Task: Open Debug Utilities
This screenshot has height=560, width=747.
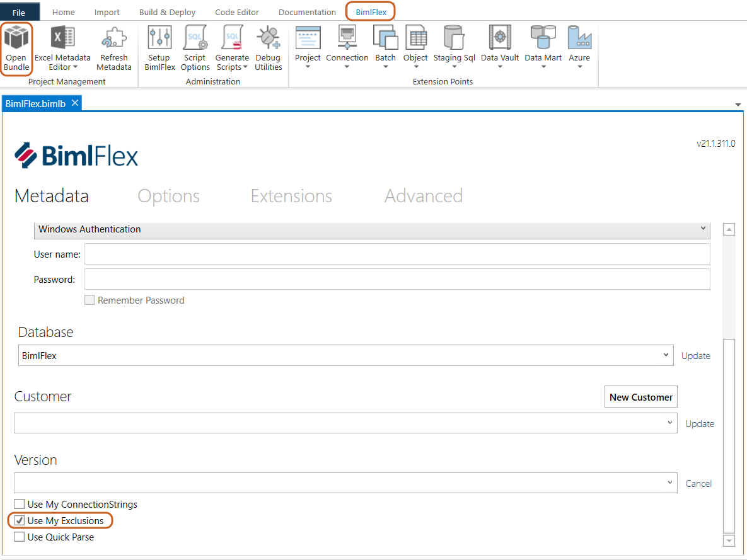Action: [268, 49]
